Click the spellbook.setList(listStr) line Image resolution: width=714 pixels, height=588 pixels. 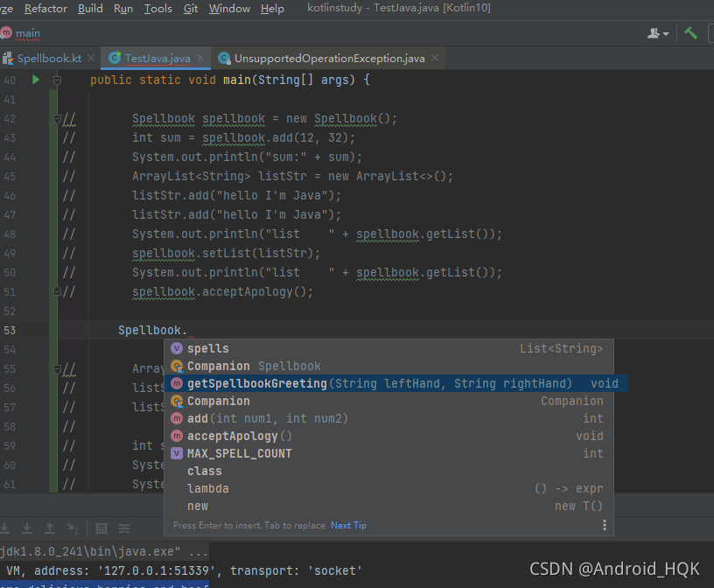(x=227, y=253)
